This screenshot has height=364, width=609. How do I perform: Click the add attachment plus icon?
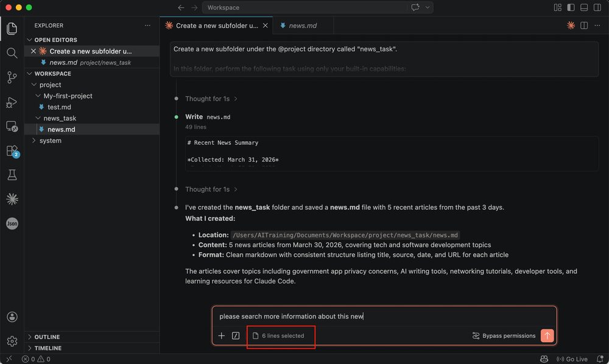[x=222, y=335]
